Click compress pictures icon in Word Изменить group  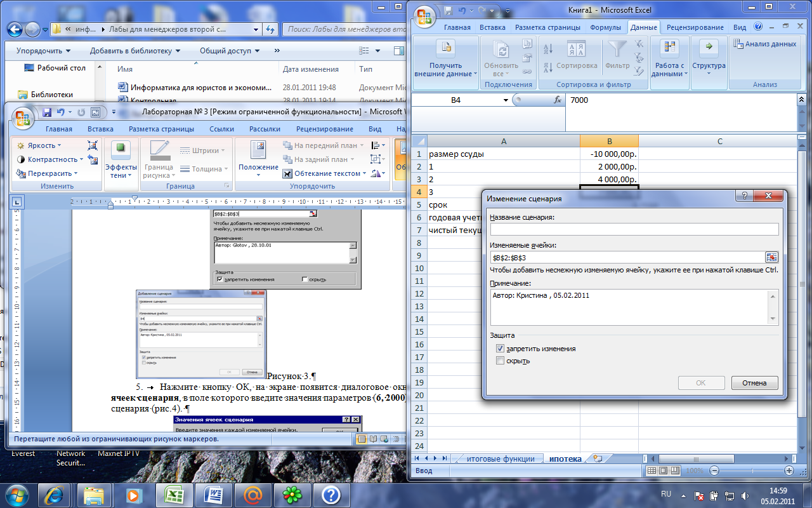93,145
